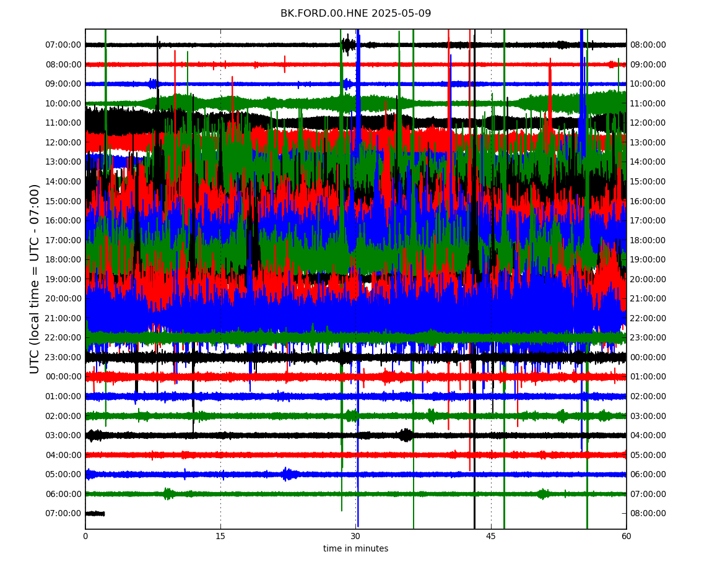Select x-axis tick label 0
The height and width of the screenshot is (588, 712).
tap(85, 536)
